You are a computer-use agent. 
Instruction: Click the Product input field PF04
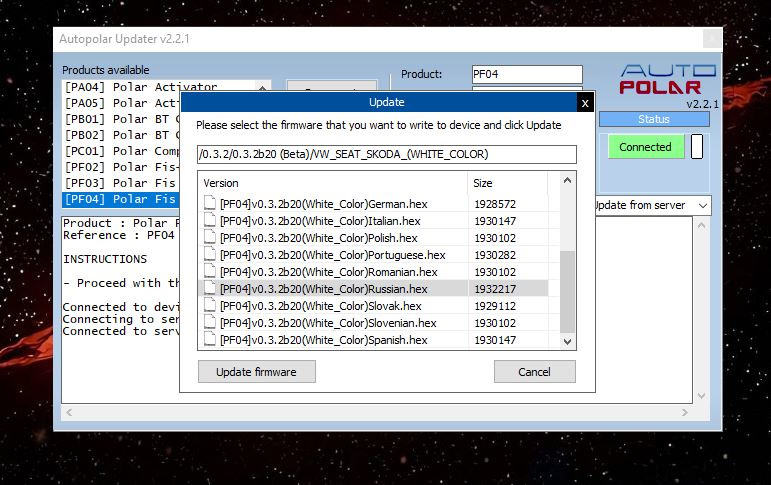527,74
